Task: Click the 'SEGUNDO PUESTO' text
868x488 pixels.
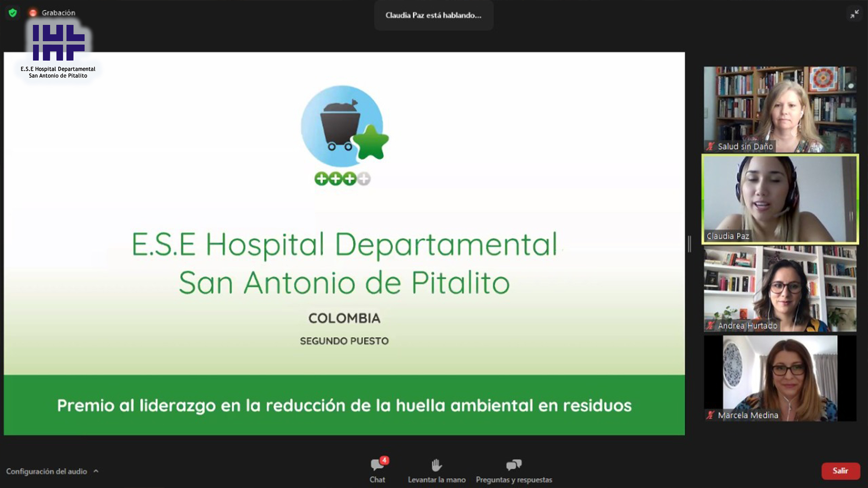Action: 344,341
